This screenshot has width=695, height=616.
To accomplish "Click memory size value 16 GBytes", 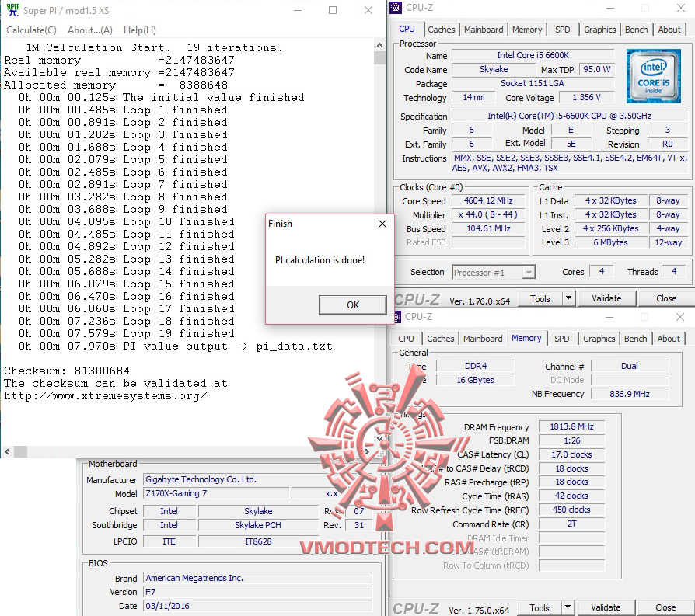I will 475,380.
